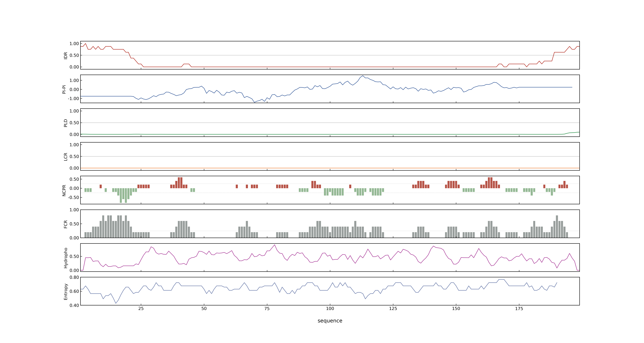Click the "0.80" tick of the Entropy panel

(x=74, y=277)
